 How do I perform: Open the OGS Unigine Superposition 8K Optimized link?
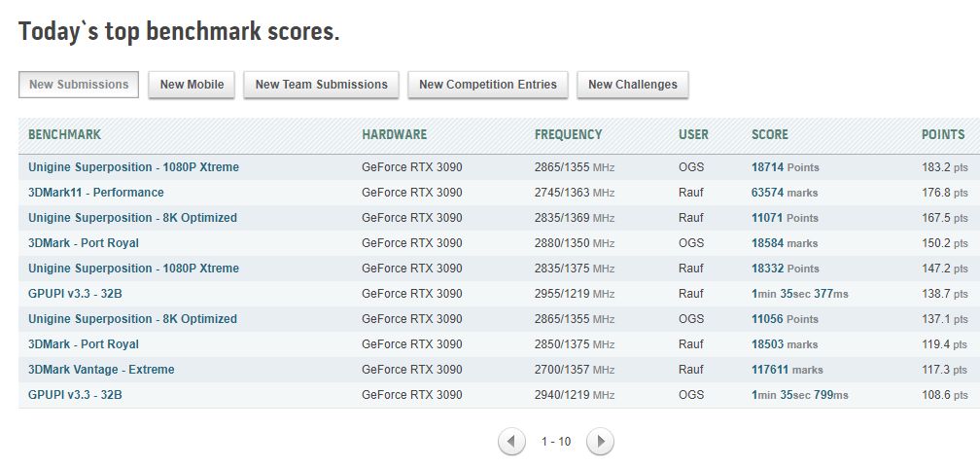132,319
